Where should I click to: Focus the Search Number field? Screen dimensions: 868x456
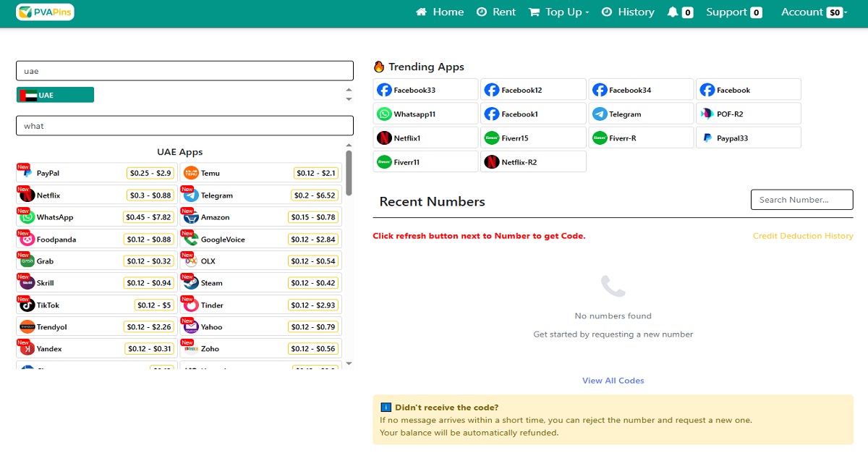point(801,200)
